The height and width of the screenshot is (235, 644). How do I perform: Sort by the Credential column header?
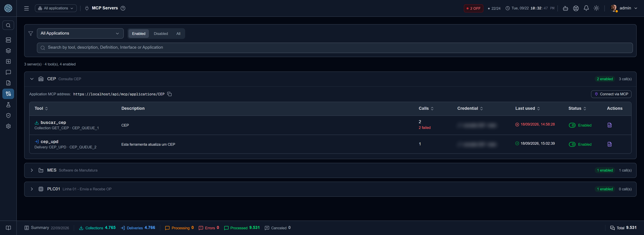coord(470,108)
